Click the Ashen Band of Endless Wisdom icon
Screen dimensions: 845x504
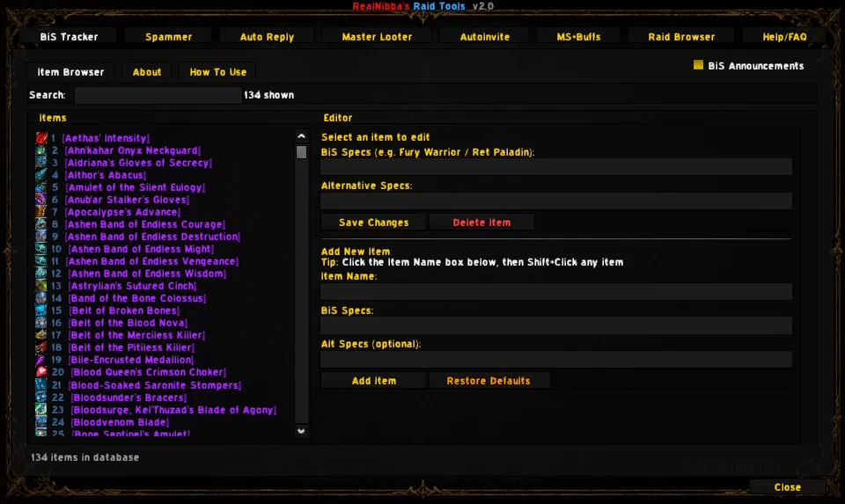point(41,274)
